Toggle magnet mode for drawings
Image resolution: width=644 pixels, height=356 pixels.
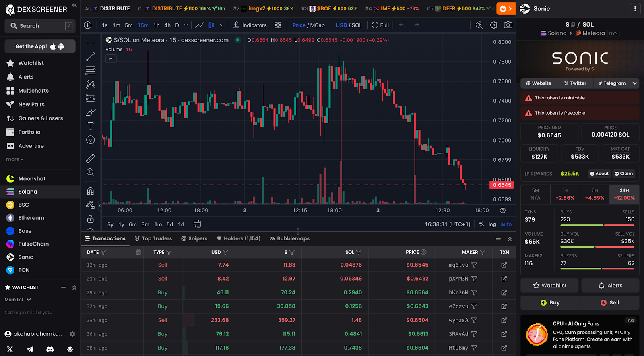(x=91, y=191)
